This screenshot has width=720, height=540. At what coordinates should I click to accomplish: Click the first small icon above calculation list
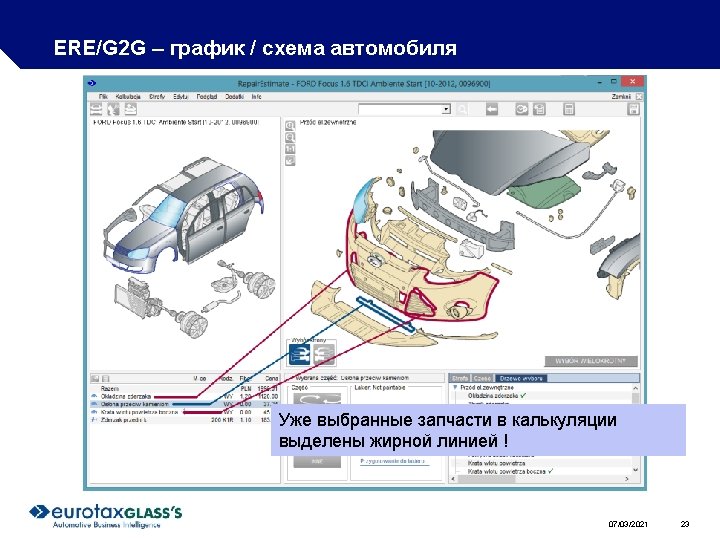(95, 378)
